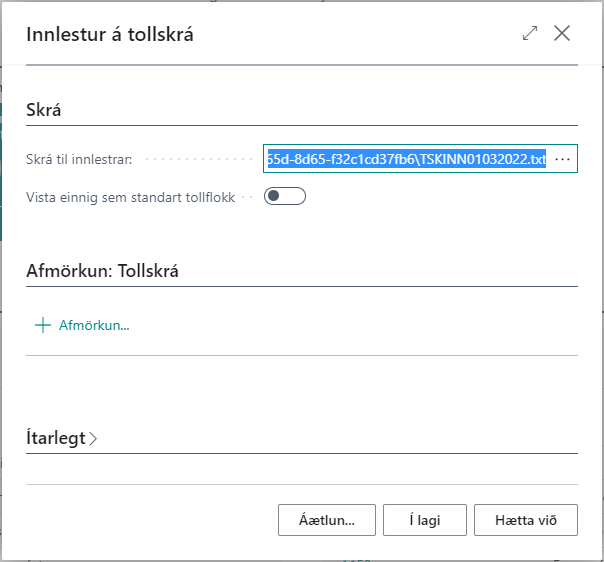Close the Innlestur á tollskrá dialog
The image size is (604, 562).
(562, 33)
